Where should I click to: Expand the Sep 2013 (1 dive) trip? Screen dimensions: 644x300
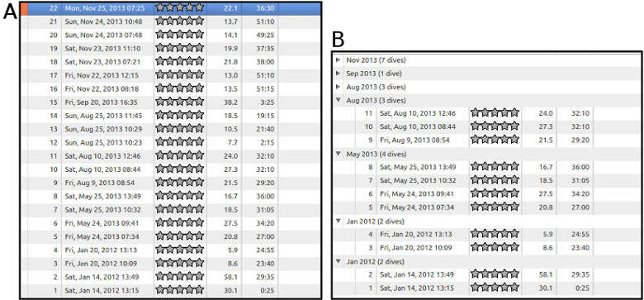pyautogui.click(x=338, y=74)
